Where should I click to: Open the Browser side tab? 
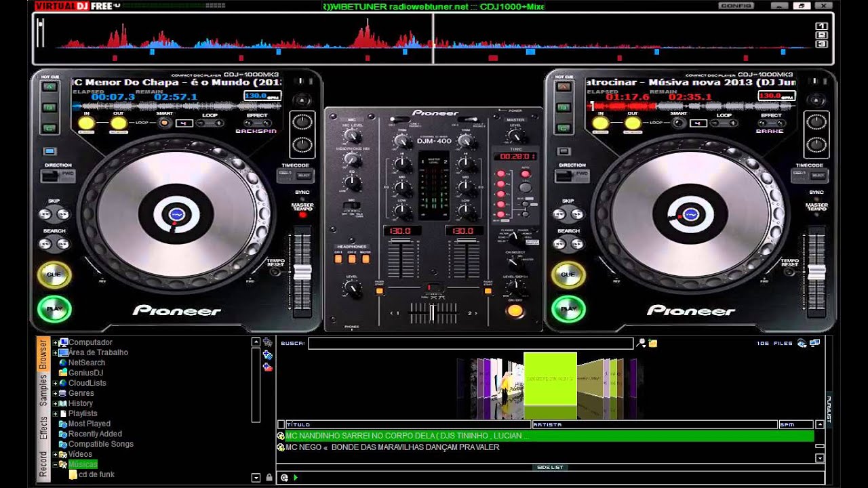coord(43,354)
